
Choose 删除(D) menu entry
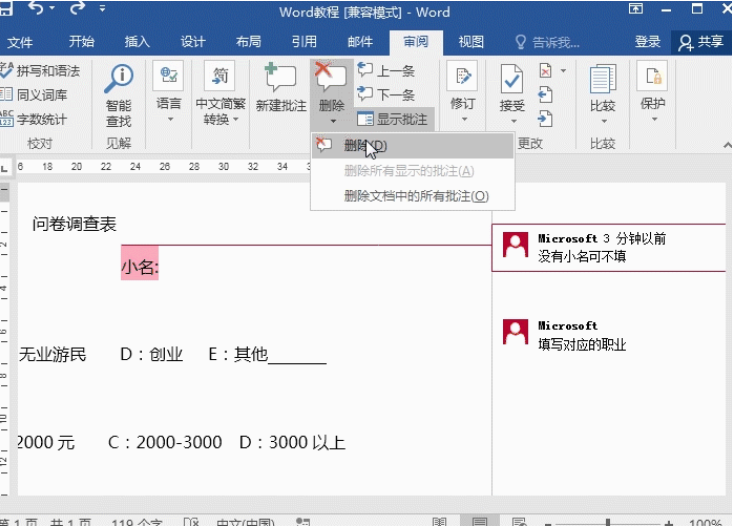tap(413, 146)
